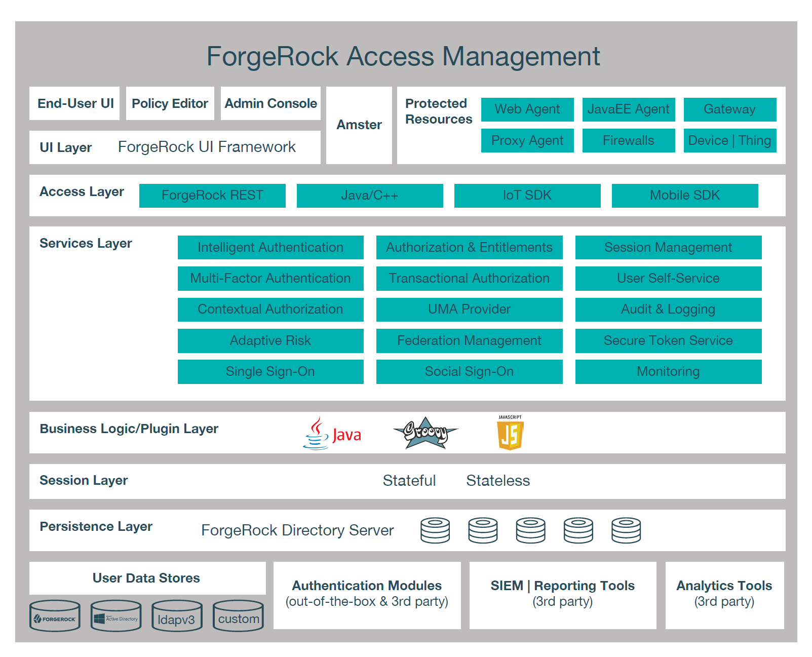Open the Admin Console

(270, 103)
